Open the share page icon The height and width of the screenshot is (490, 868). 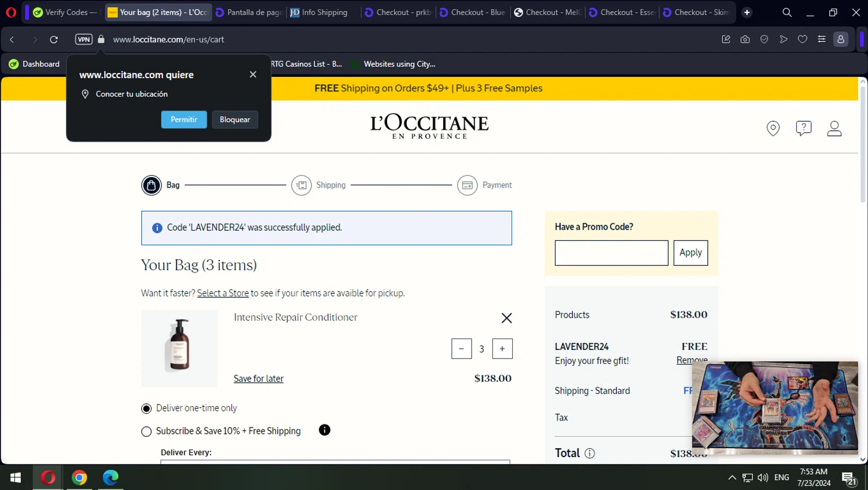[x=726, y=39]
